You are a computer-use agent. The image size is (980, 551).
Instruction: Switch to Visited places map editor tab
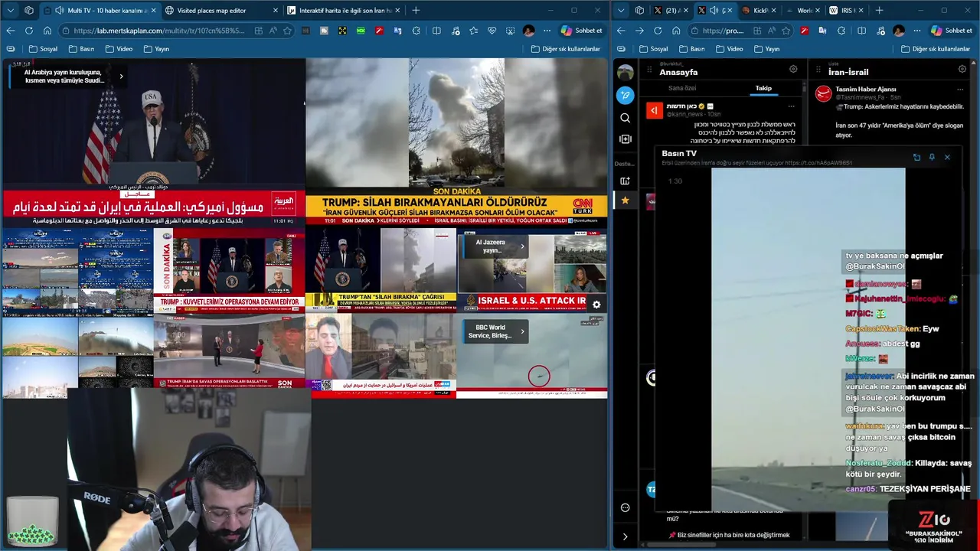pos(220,11)
